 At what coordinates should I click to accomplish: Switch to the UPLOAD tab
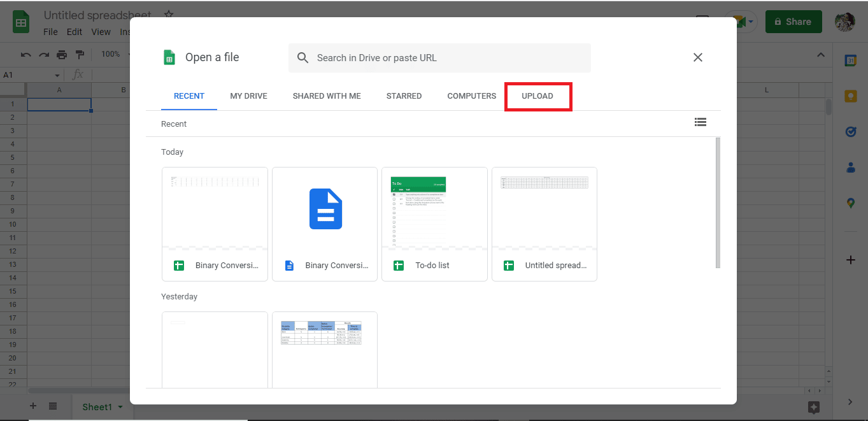pyautogui.click(x=537, y=96)
